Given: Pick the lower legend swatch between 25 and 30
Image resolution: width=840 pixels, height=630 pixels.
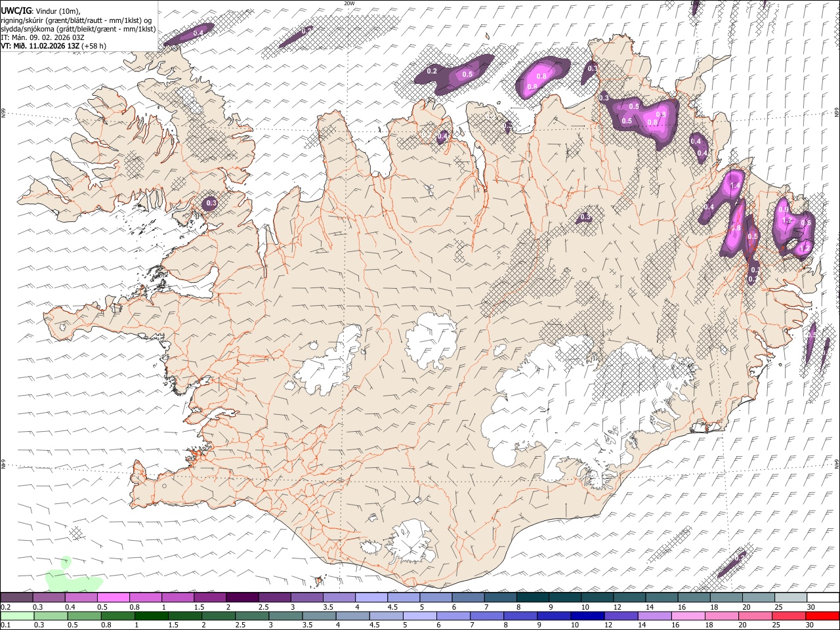Looking at the screenshot, I should (x=788, y=616).
